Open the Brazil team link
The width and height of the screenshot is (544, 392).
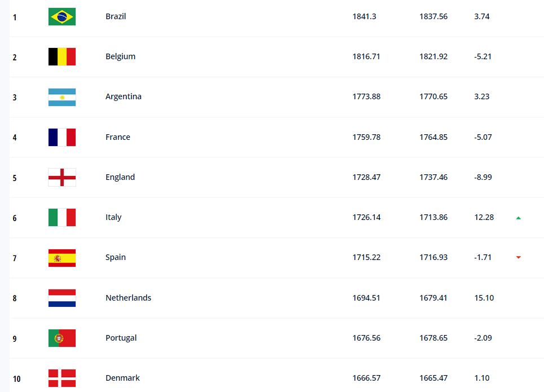[x=116, y=16]
